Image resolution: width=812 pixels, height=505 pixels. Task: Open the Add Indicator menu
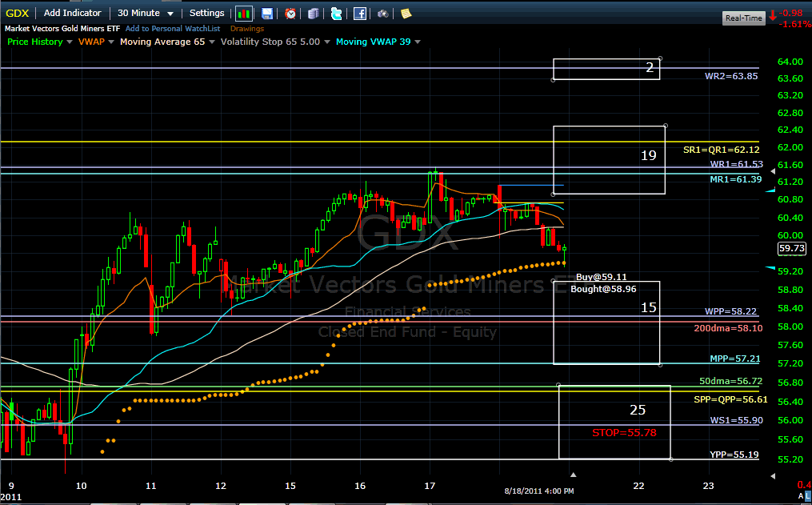[x=72, y=13]
